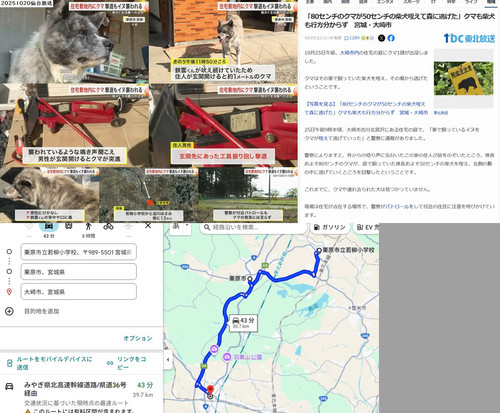500x413 pixels.
Task: Click the search along route field
Action: click(x=253, y=227)
